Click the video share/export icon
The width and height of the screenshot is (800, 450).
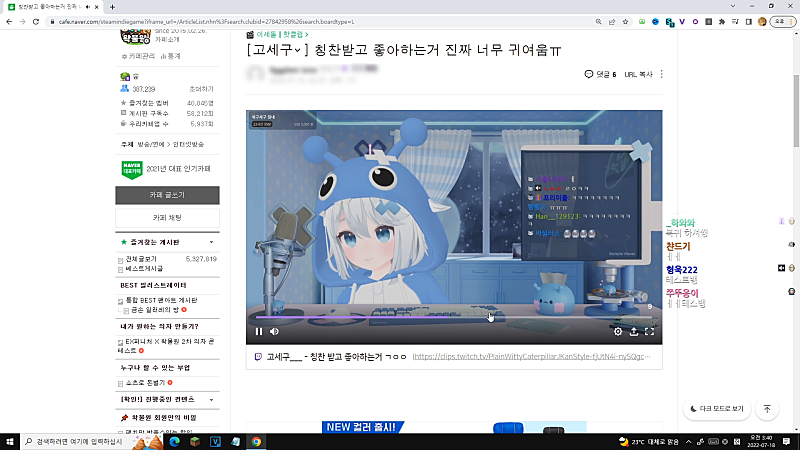coord(634,332)
